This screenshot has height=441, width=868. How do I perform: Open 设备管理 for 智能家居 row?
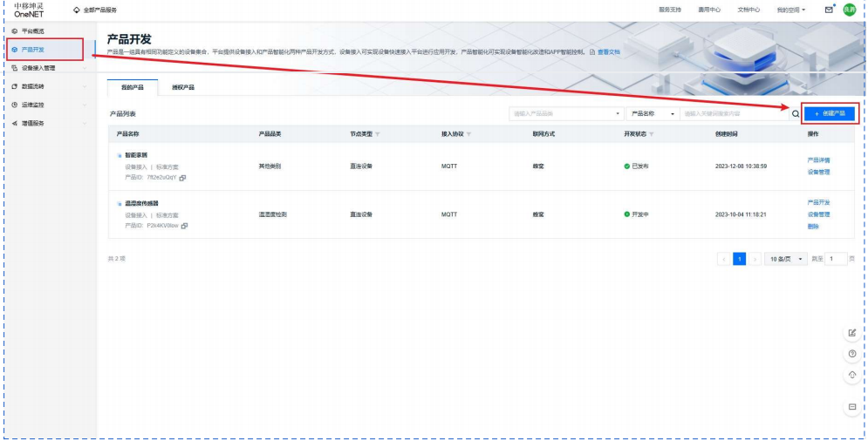pos(818,172)
